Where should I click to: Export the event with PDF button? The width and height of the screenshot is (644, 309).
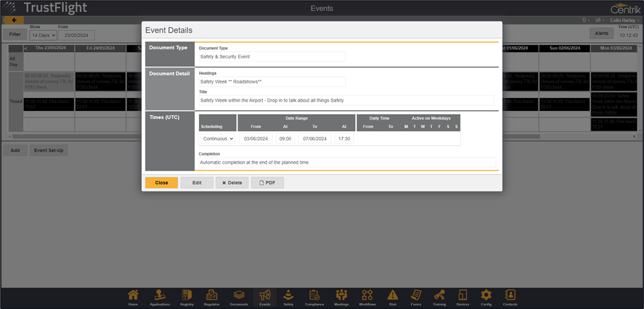click(267, 183)
